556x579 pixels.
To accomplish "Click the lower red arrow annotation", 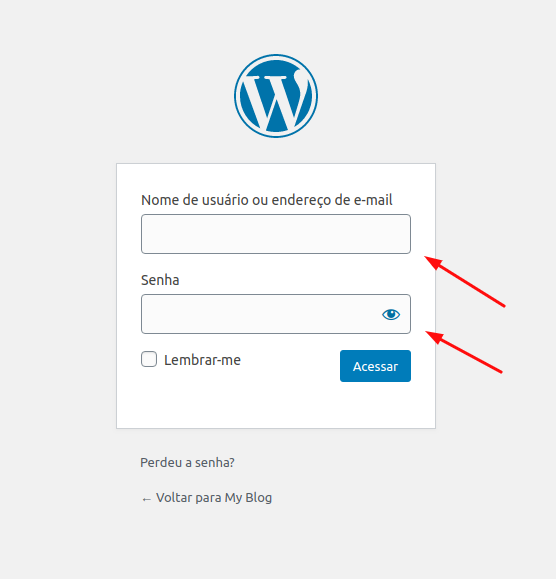I will (464, 352).
